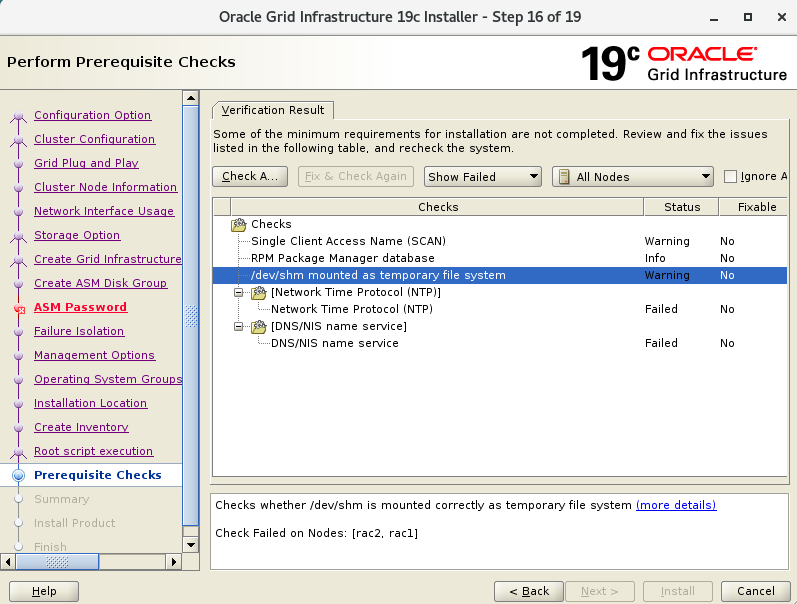Go to Cluster Node Information step

pos(105,187)
